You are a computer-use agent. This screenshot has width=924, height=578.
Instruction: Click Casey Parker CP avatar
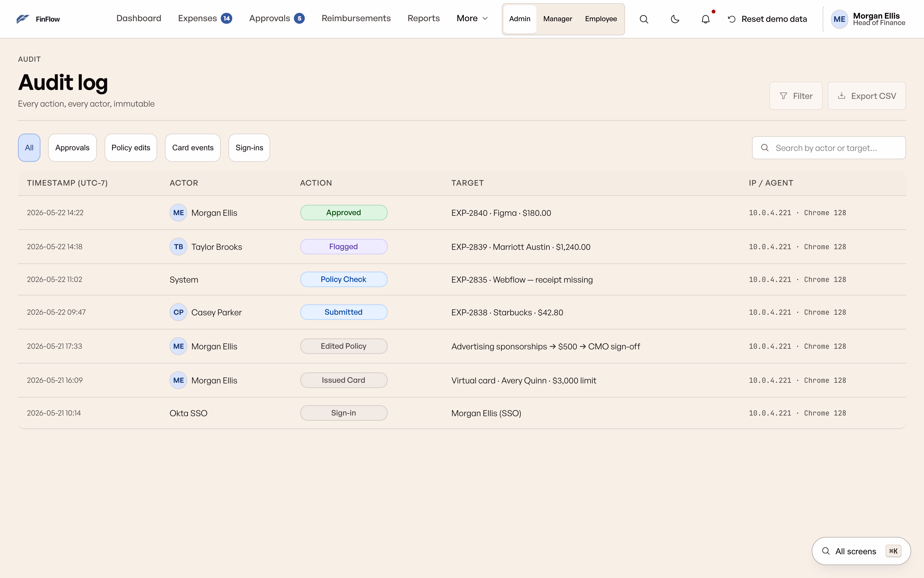[x=178, y=312]
